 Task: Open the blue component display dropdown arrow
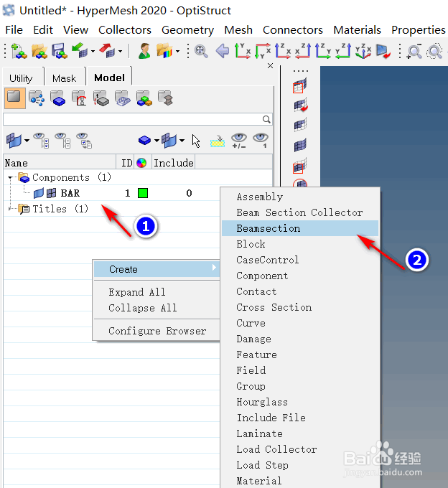point(157,141)
